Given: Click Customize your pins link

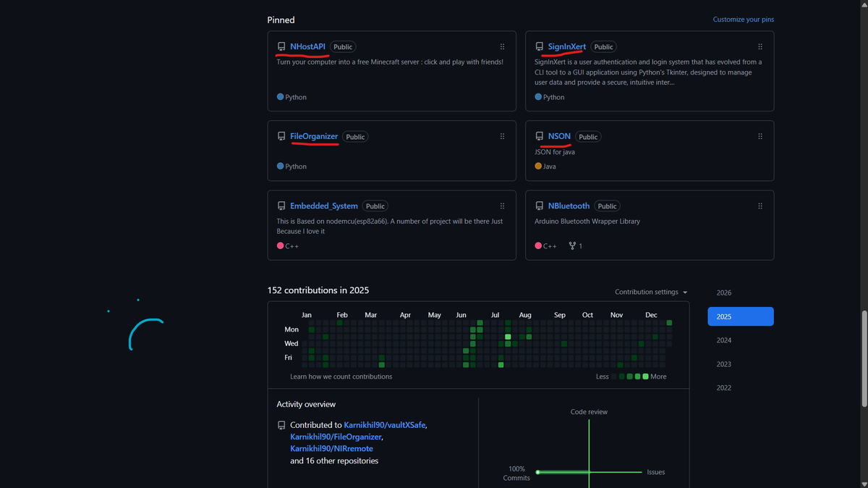Looking at the screenshot, I should click(743, 20).
